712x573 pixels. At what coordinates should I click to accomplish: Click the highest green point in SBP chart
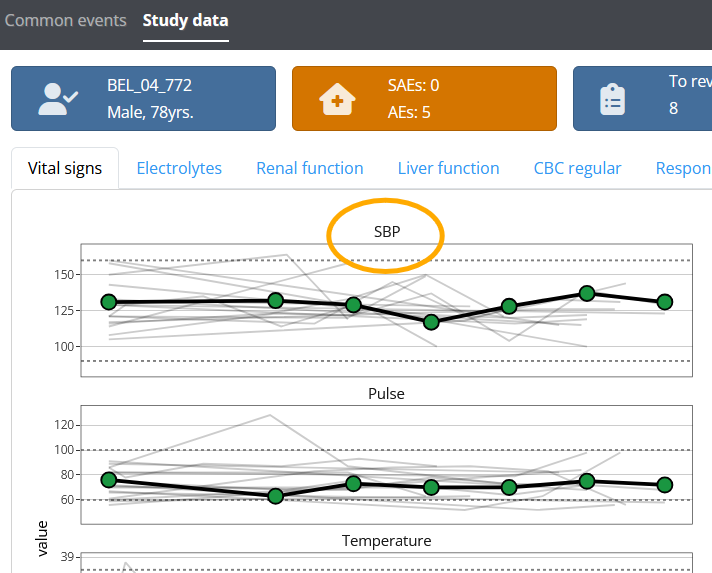tap(587, 293)
